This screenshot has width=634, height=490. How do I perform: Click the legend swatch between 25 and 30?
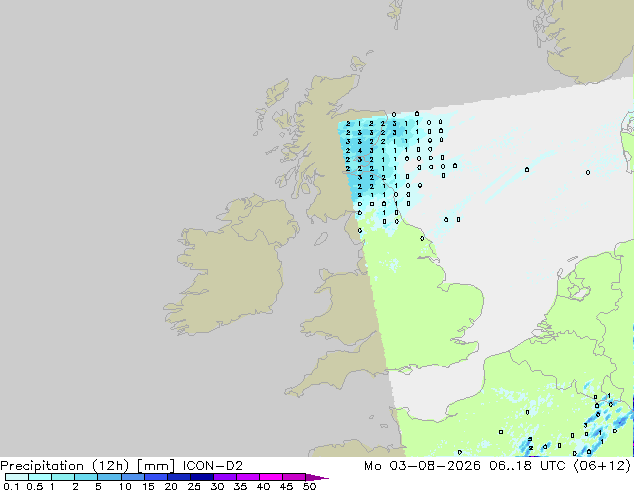tap(202, 477)
